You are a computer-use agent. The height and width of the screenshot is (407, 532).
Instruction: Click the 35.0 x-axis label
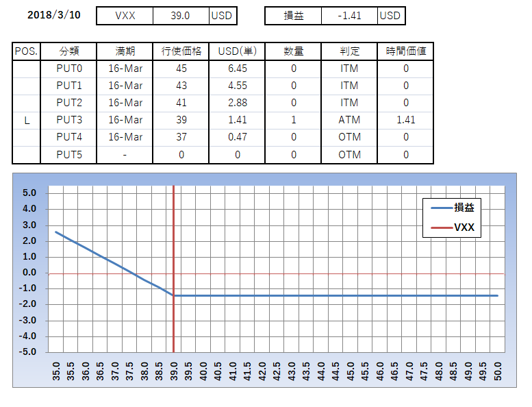point(56,371)
